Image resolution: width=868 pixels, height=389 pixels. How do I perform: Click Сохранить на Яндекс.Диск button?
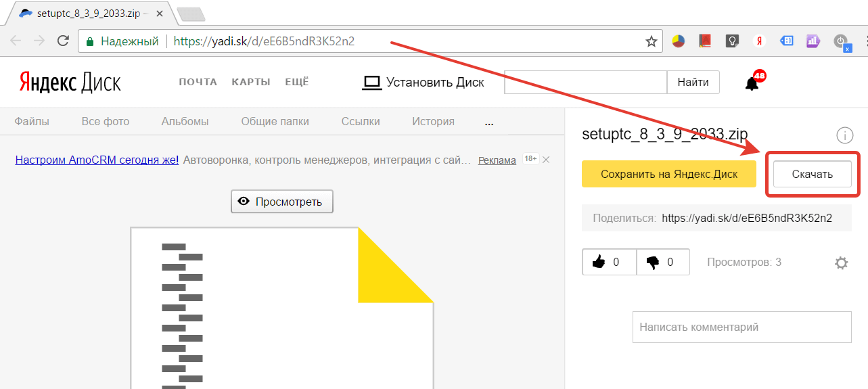click(669, 174)
